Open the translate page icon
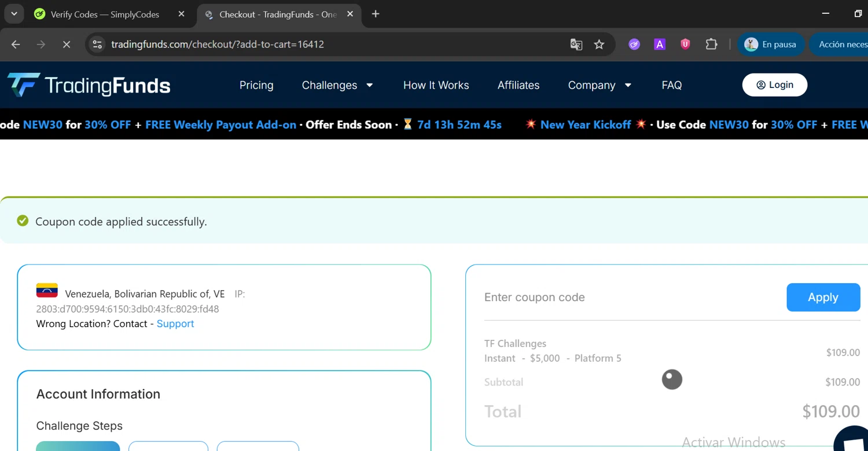The image size is (868, 451). click(x=576, y=44)
